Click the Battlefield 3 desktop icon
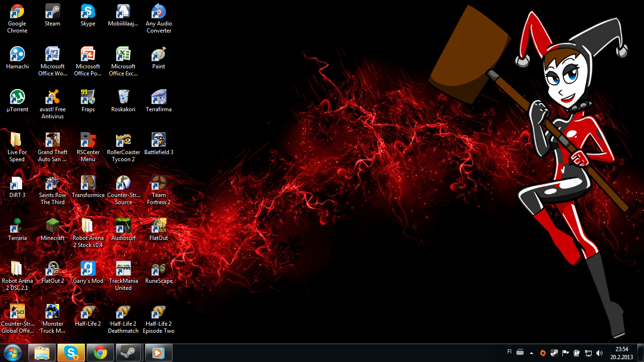644x362 pixels. coord(159,144)
